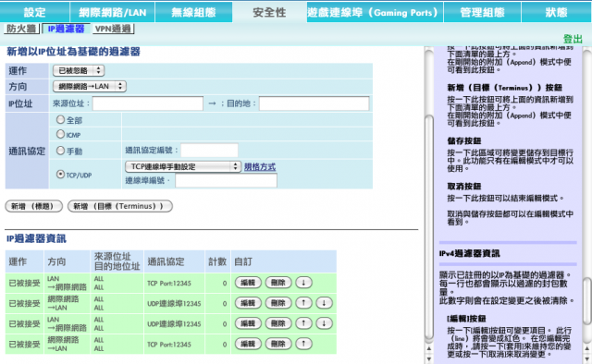
Task: Switch to VPN通過 sub-tab
Action: pyautogui.click(x=113, y=29)
